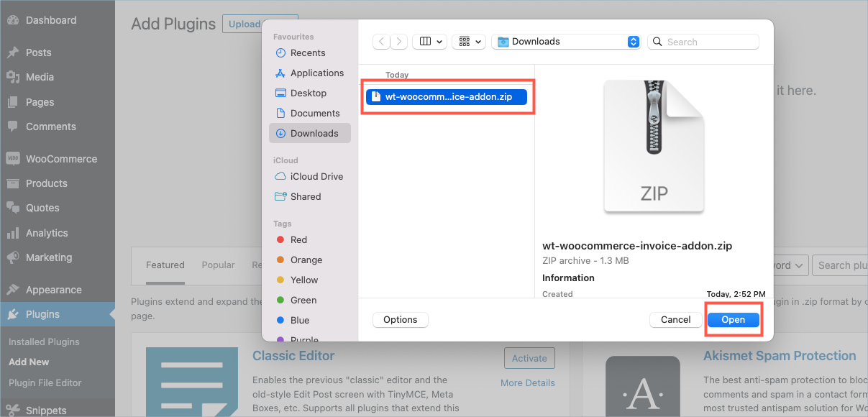
Task: Open the item grouping dropdown
Action: (469, 42)
